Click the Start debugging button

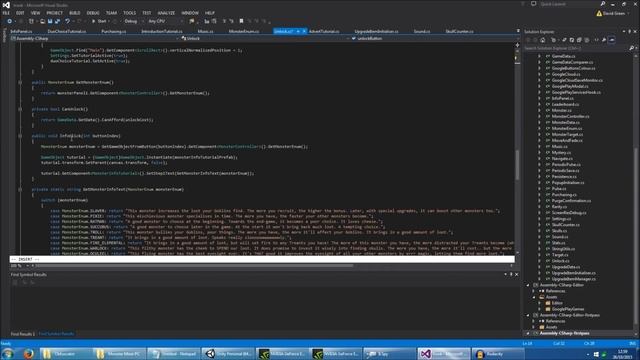click(x=99, y=21)
